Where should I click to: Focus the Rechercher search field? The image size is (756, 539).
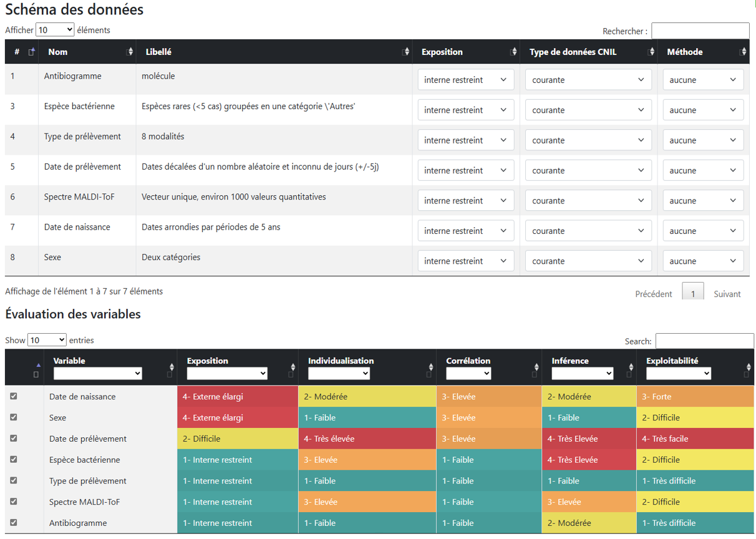tap(700, 31)
